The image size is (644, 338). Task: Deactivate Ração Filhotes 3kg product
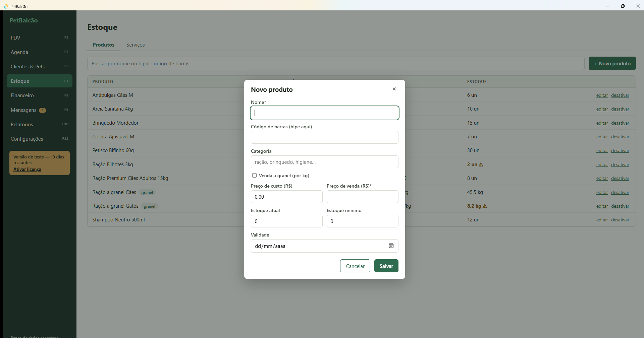[620, 164]
